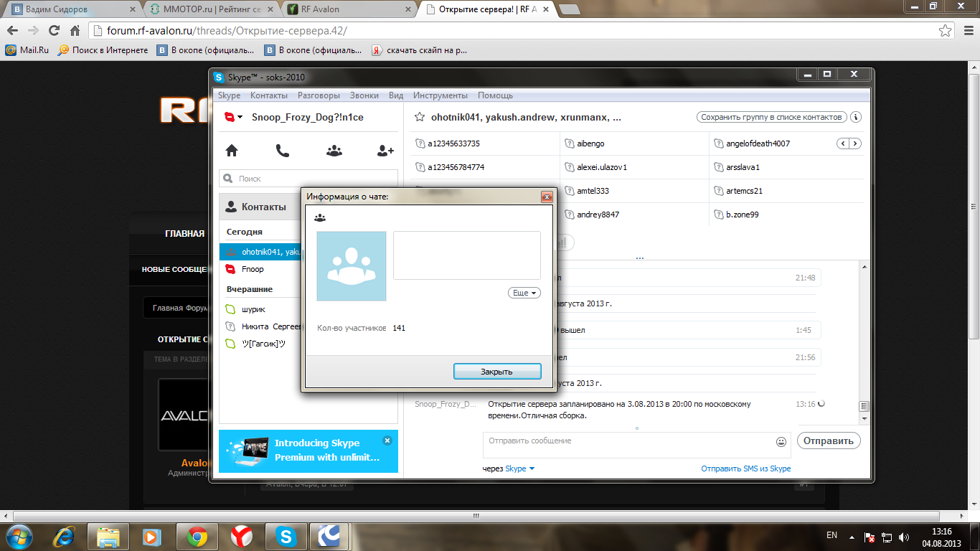
Task: Click next participants page arrow
Action: click(856, 143)
